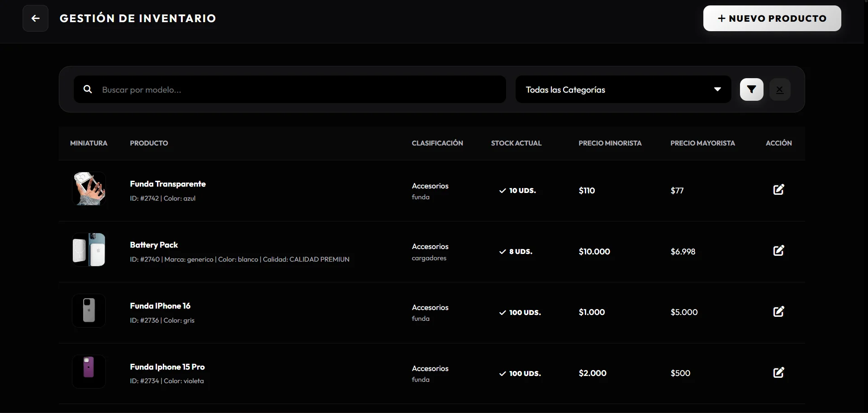
Task: Click the Acción column header
Action: point(778,143)
